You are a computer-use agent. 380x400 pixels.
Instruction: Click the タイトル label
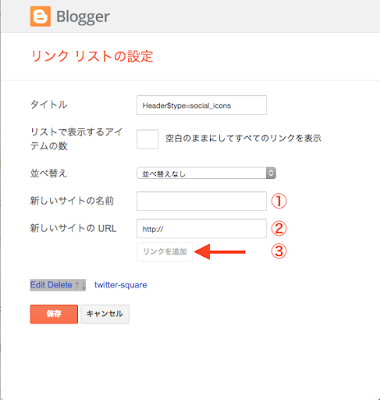click(x=49, y=105)
